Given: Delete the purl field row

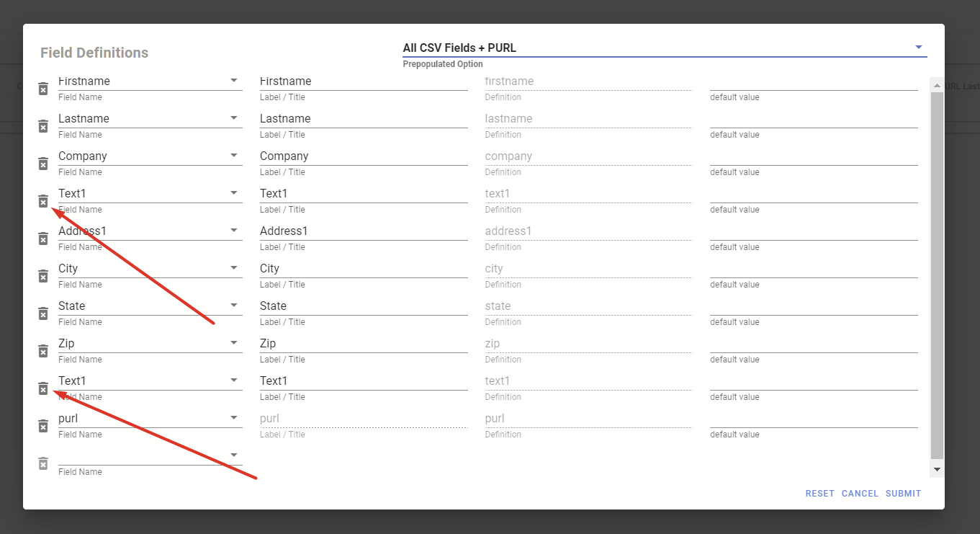Looking at the screenshot, I should pyautogui.click(x=43, y=426).
